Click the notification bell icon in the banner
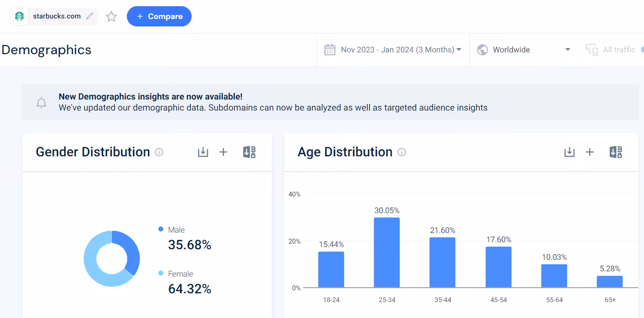Viewport: 644px width, 318px height. pos(41,103)
